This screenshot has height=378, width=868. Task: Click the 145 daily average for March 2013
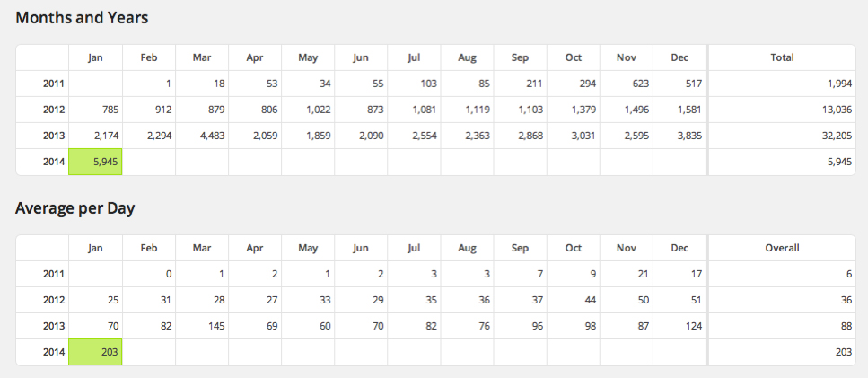[203, 326]
